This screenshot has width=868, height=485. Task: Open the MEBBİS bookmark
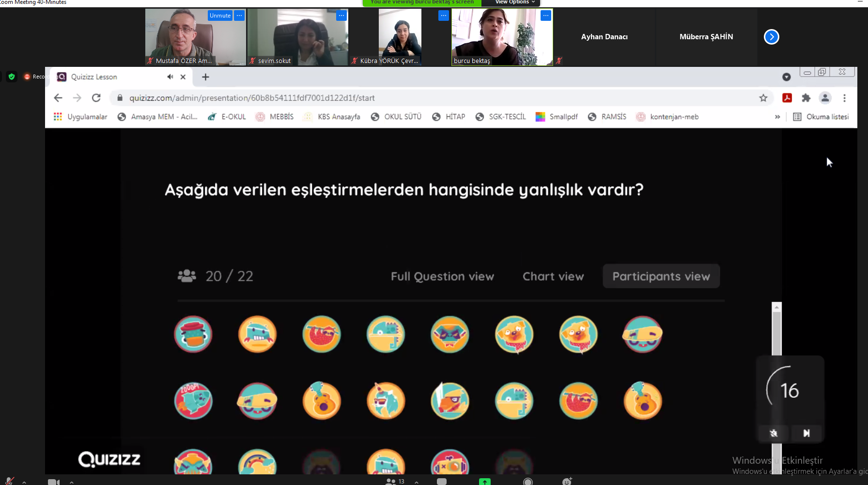[275, 117]
